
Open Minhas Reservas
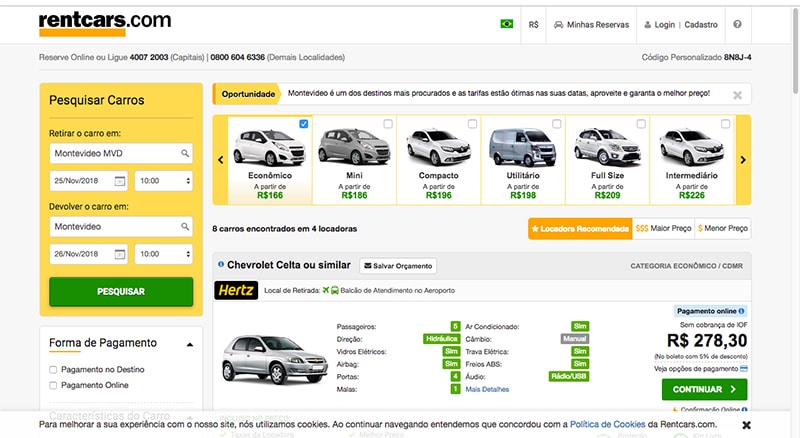pyautogui.click(x=591, y=25)
